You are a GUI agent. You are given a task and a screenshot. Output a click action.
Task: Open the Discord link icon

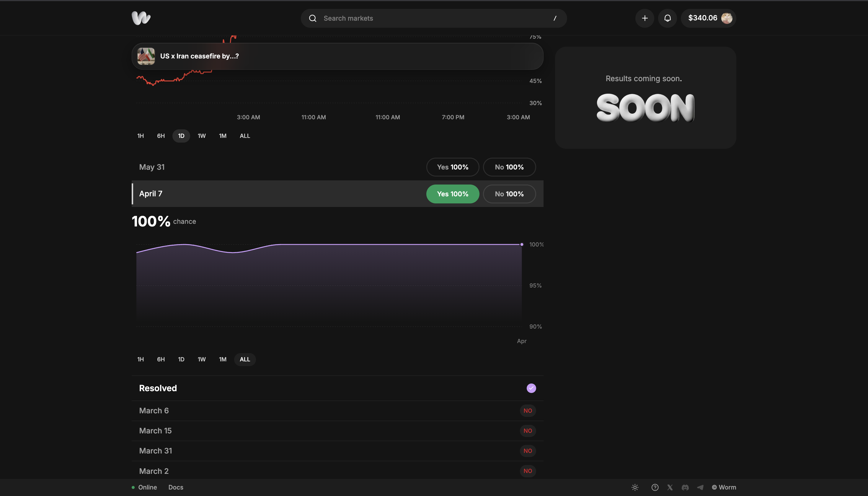(x=685, y=487)
